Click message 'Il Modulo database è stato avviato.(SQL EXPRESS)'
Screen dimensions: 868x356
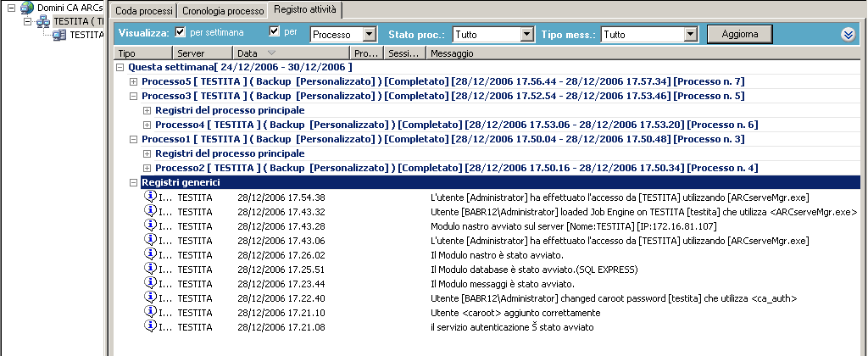(534, 269)
